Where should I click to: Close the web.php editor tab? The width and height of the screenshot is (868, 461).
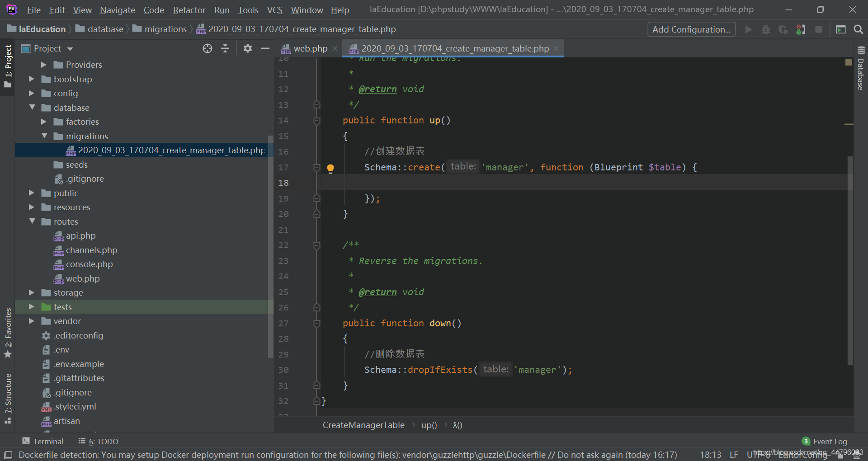[335, 48]
